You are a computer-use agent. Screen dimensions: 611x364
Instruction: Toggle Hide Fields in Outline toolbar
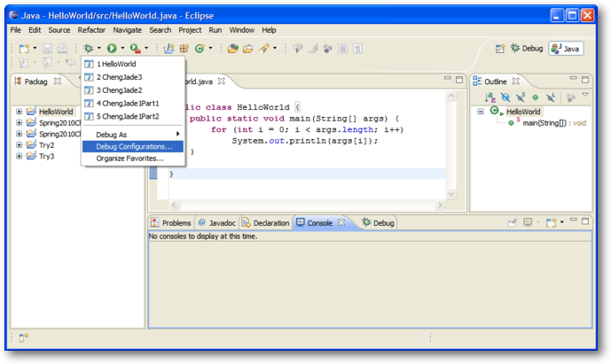(x=505, y=97)
